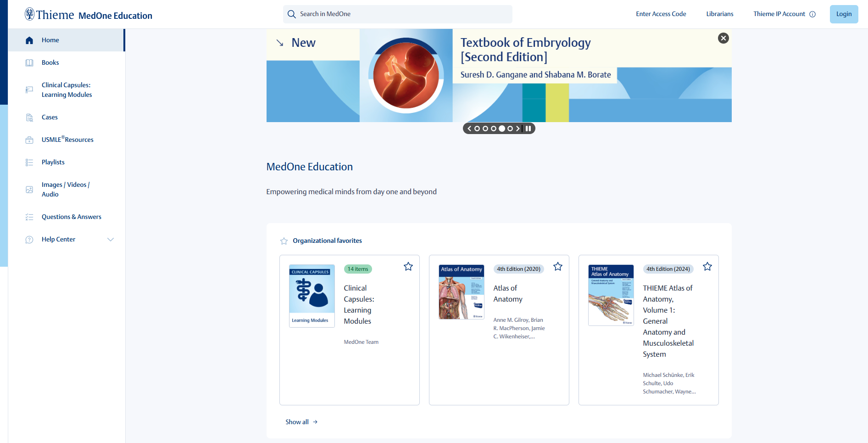
Task: Go to next carousel slide
Action: click(518, 129)
